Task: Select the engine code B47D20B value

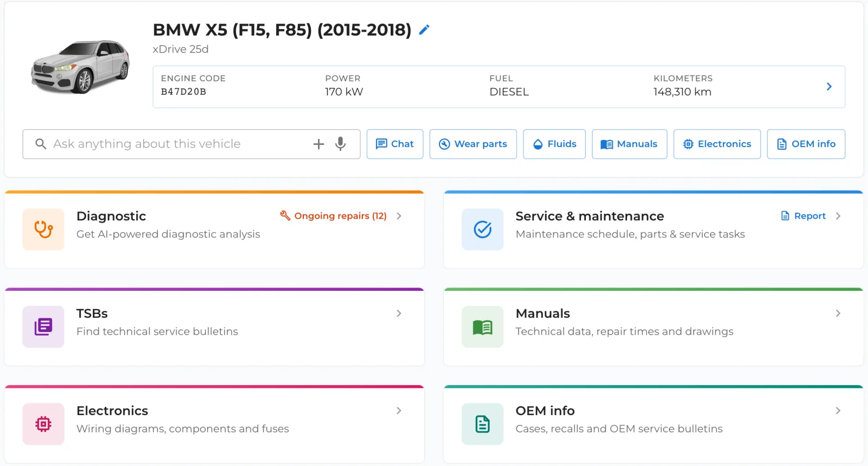Action: [183, 92]
